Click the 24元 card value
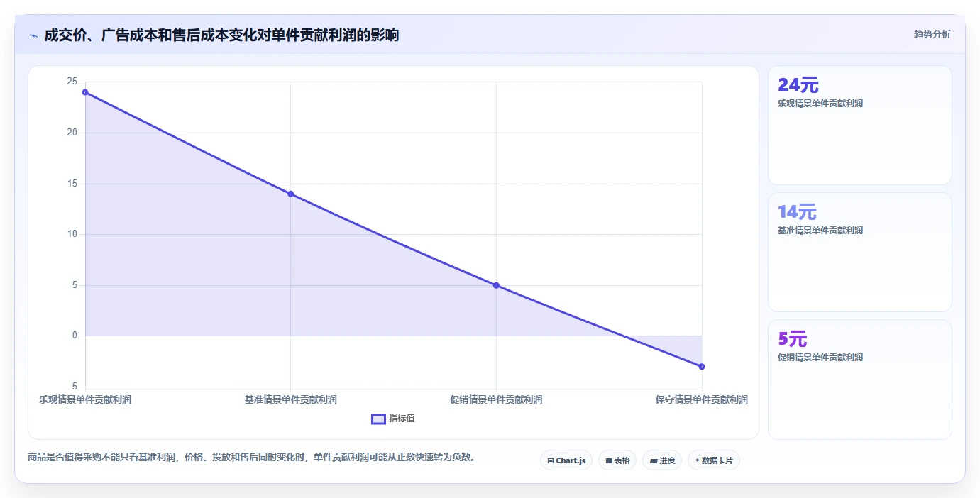The height and width of the screenshot is (498, 980). pos(798,85)
